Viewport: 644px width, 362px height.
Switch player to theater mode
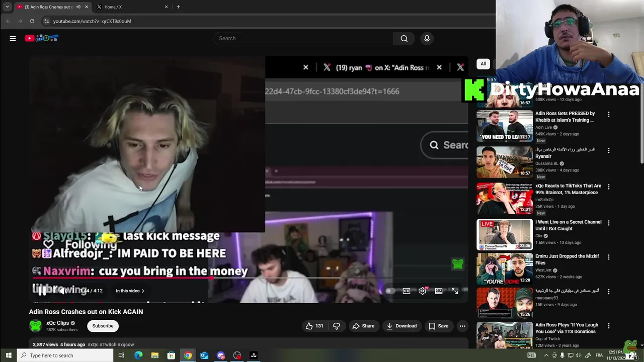[439, 291]
